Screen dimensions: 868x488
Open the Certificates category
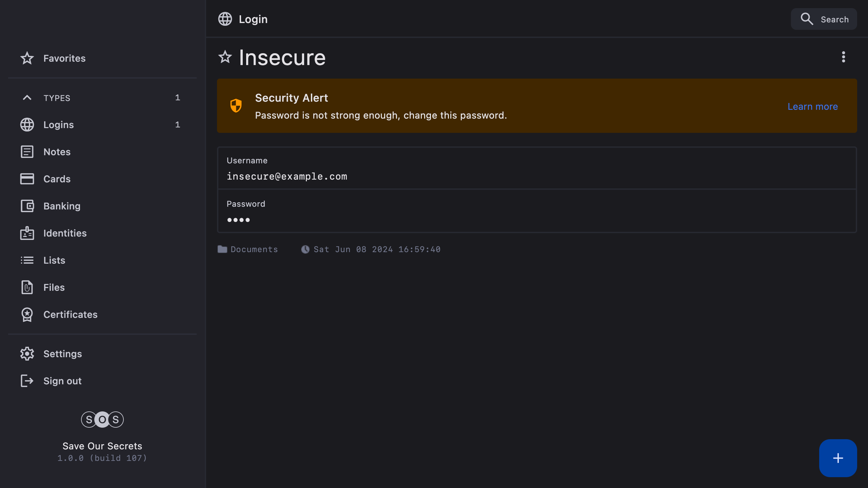[x=71, y=314]
